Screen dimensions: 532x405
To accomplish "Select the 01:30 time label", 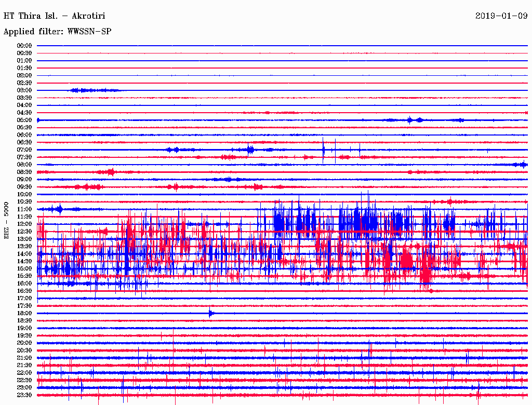I will pos(24,68).
